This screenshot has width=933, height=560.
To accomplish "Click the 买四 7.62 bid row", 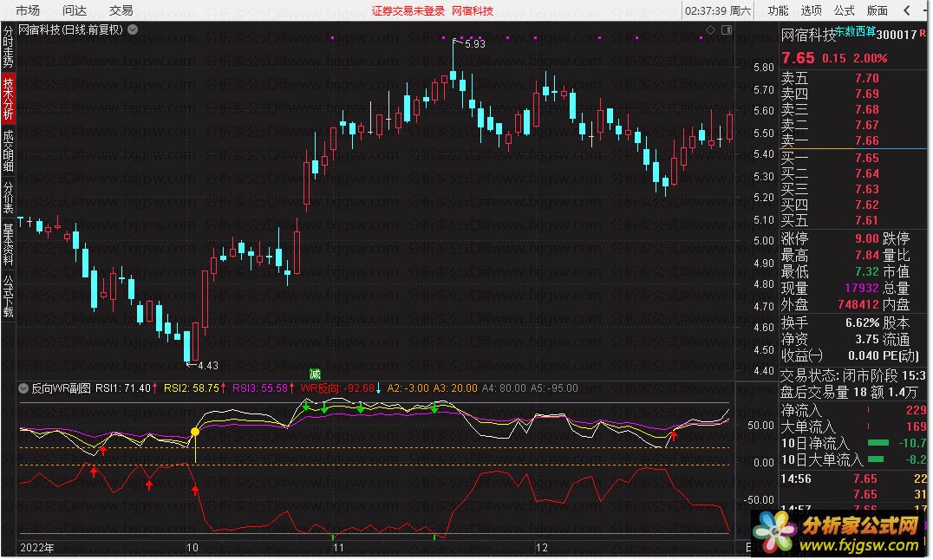I will 853,205.
